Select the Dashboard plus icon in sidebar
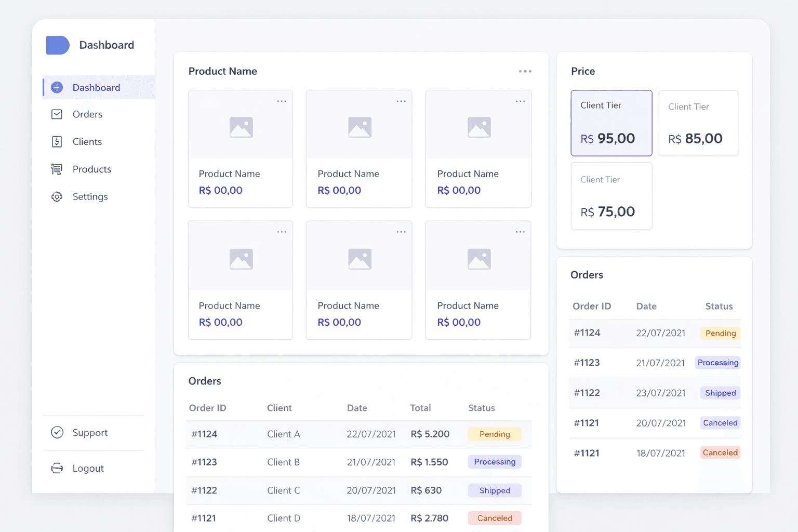Image resolution: width=798 pixels, height=532 pixels. 57,87
